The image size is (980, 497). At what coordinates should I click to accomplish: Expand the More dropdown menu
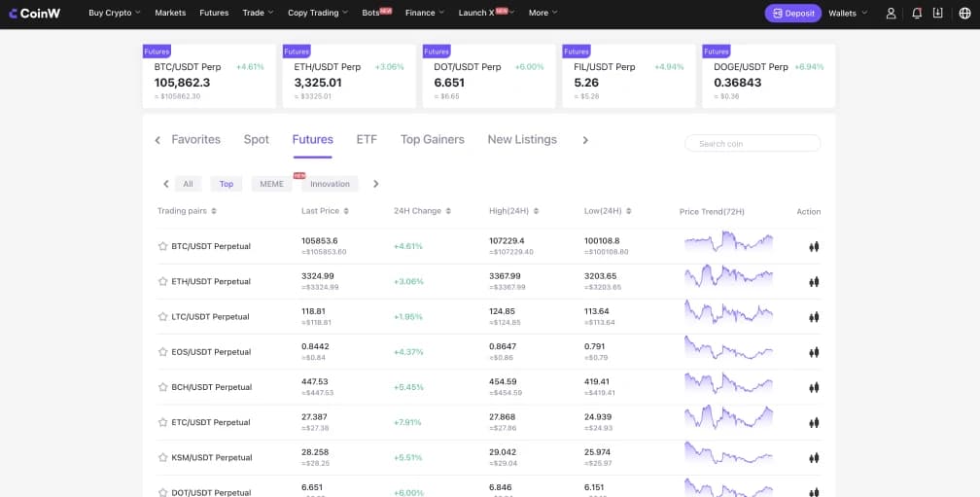pos(542,13)
